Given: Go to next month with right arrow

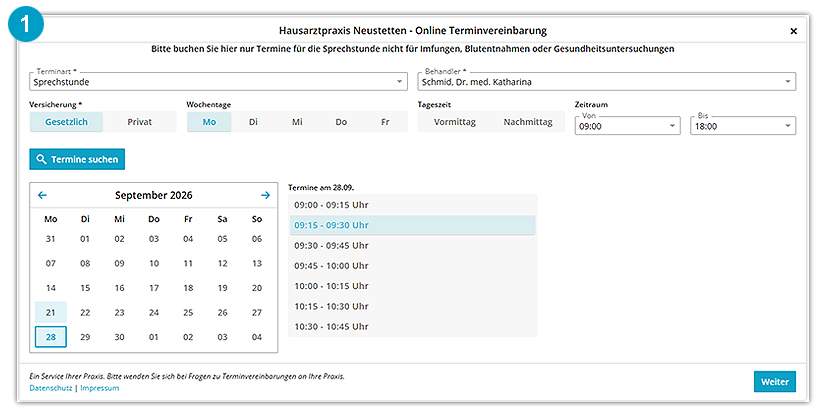Looking at the screenshot, I should (266, 195).
